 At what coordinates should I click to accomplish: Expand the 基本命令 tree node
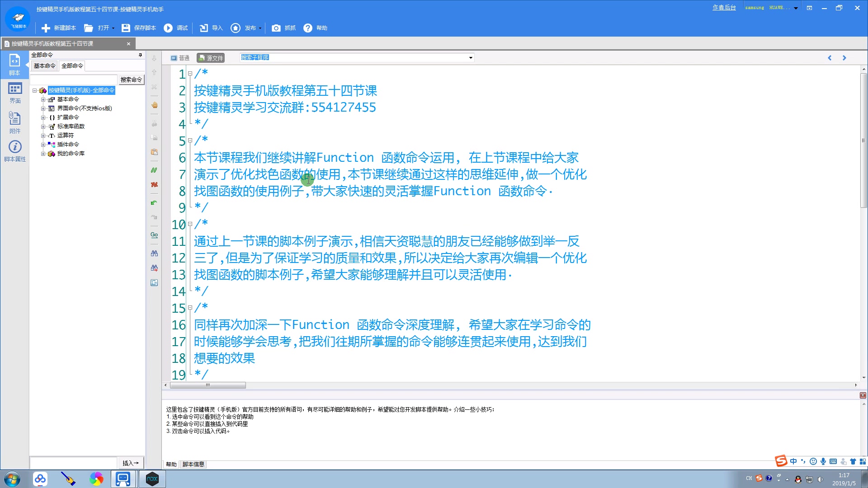pyautogui.click(x=43, y=99)
